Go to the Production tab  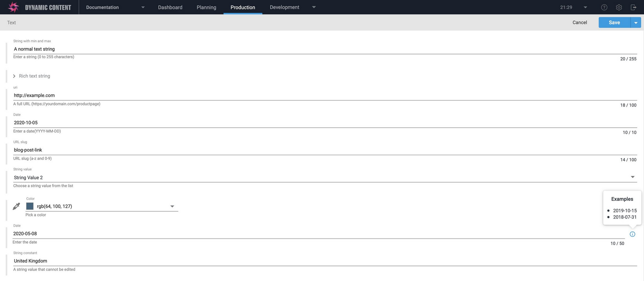tap(243, 7)
